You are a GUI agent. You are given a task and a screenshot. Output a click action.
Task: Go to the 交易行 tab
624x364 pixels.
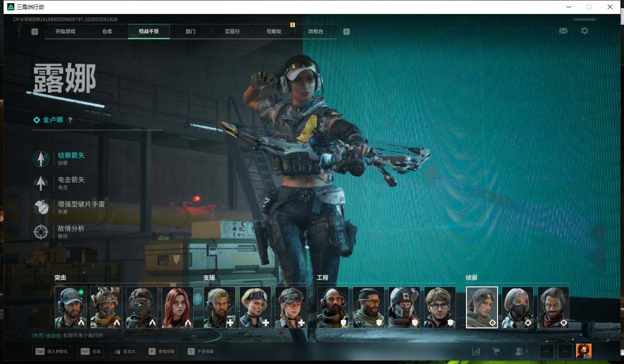tap(232, 32)
